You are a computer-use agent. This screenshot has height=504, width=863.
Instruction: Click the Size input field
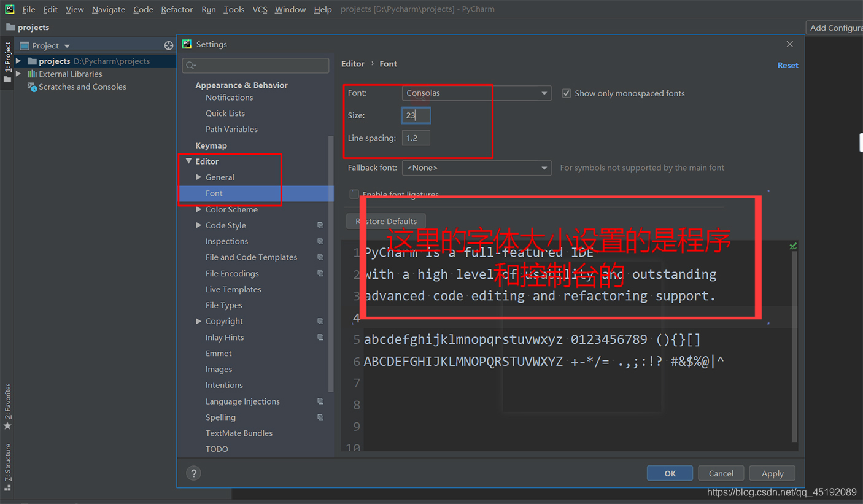[416, 115]
